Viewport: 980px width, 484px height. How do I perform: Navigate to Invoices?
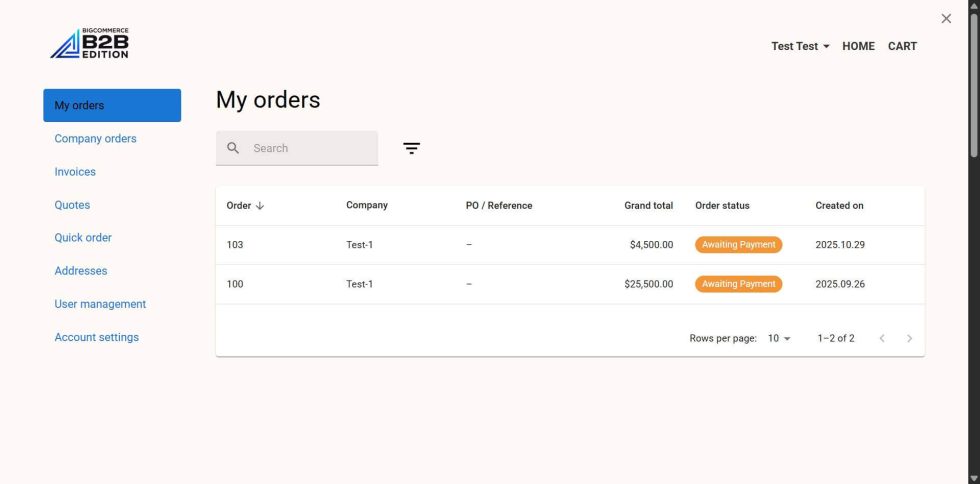pyautogui.click(x=75, y=171)
